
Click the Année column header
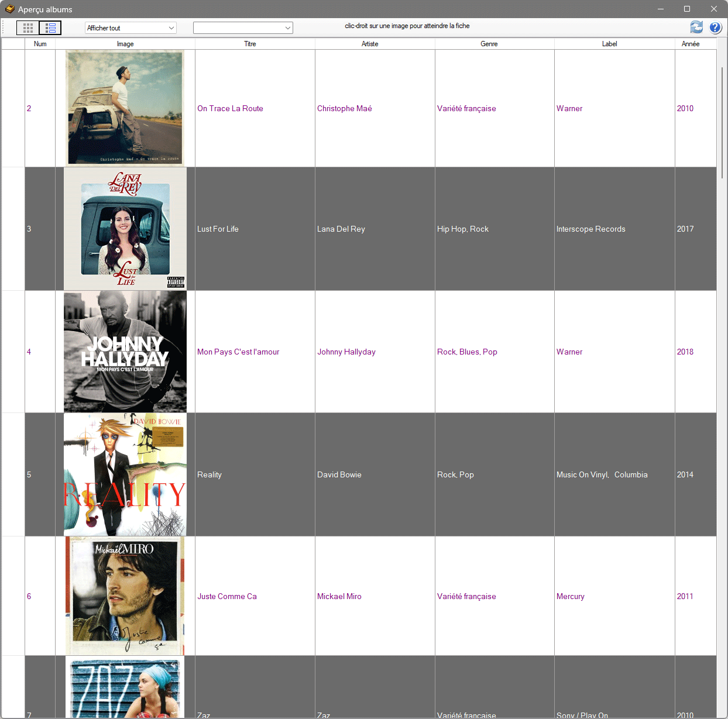point(691,44)
